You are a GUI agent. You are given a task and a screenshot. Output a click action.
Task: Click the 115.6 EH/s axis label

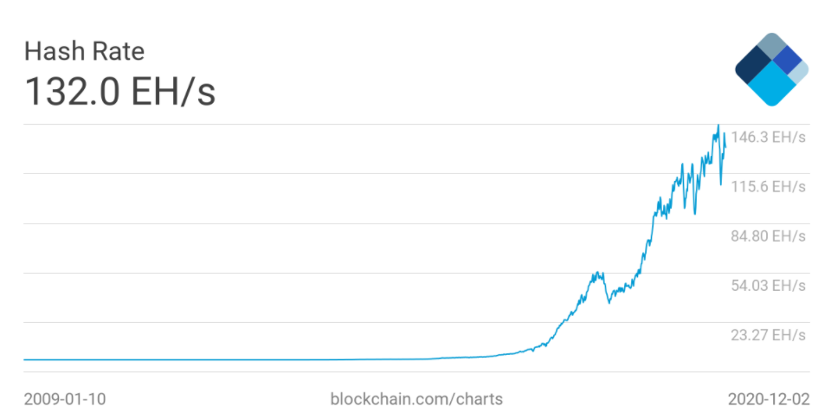pos(770,186)
